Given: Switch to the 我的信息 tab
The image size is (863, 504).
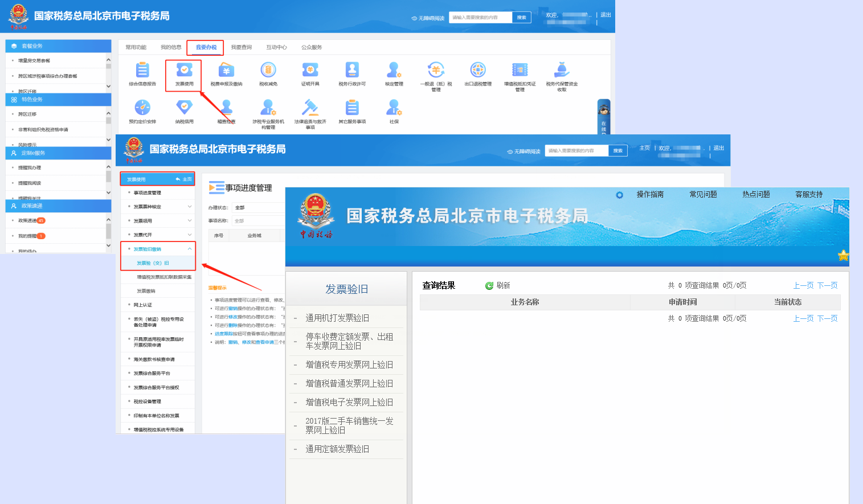Looking at the screenshot, I should pos(171,47).
